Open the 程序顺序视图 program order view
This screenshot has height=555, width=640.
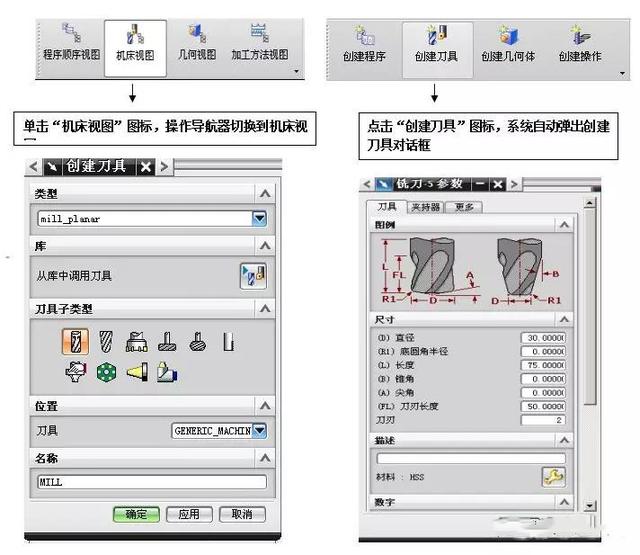(72, 44)
